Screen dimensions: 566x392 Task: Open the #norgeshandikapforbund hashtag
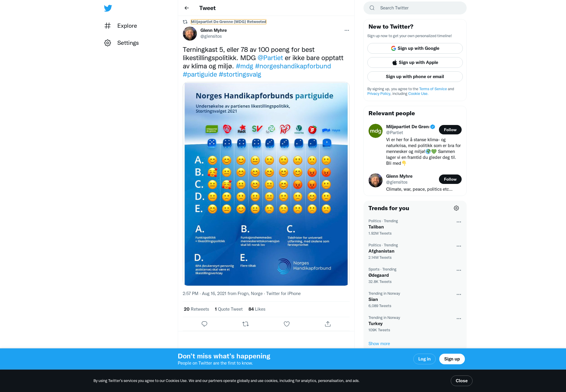[x=293, y=66]
